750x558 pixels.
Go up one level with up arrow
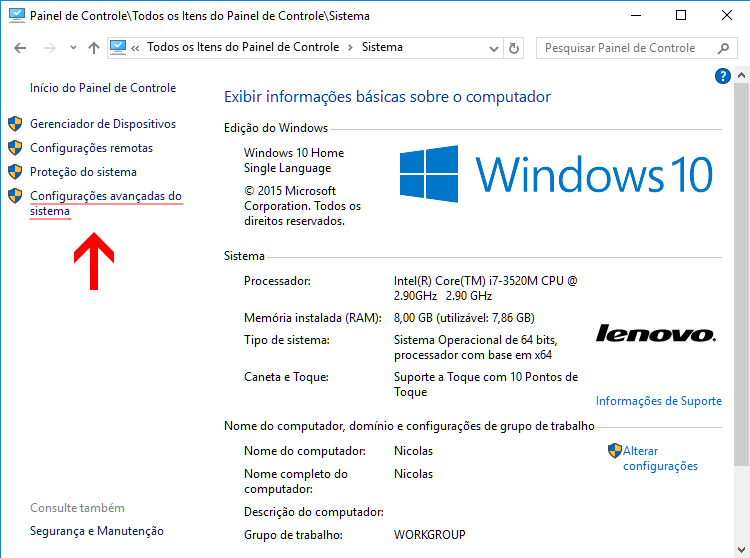coord(94,48)
